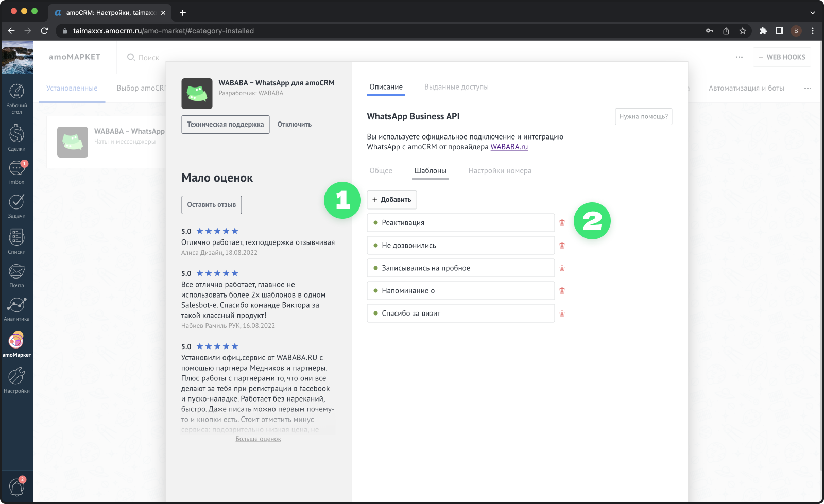Delete the Реактивация template

click(x=562, y=223)
